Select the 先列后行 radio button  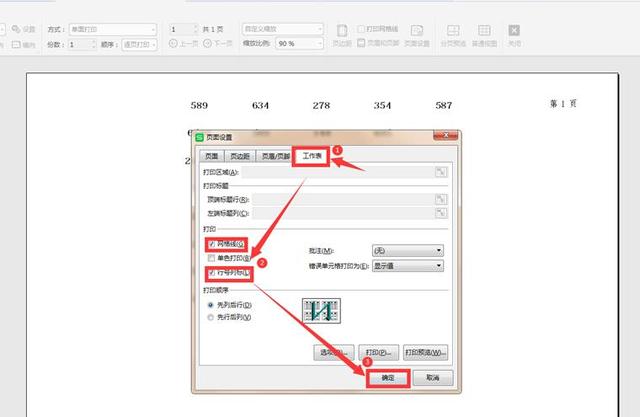coord(211,305)
